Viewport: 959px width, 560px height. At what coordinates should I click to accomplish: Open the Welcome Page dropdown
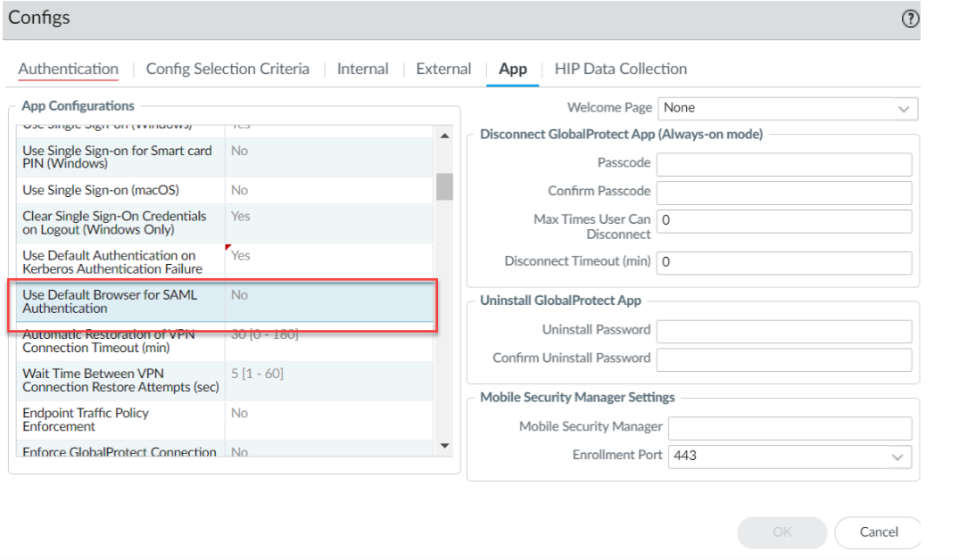click(787, 108)
